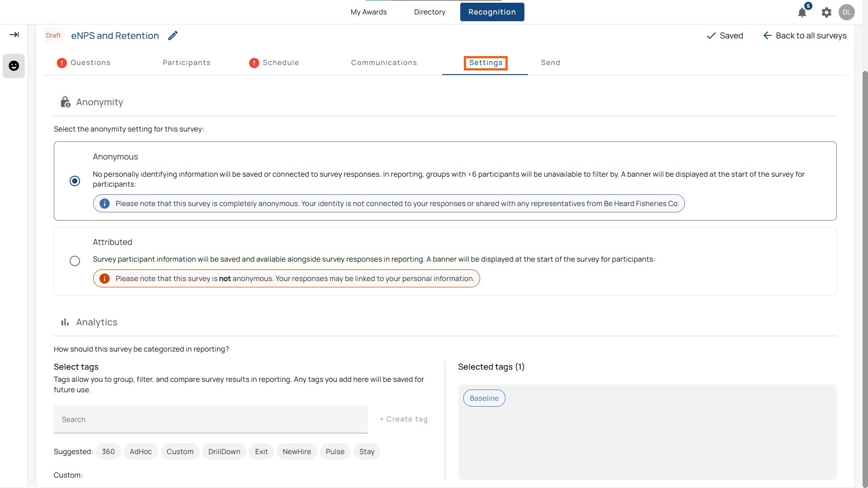Viewport: 868px width, 488px height.
Task: Add the suggested Exit tag
Action: pos(261,451)
